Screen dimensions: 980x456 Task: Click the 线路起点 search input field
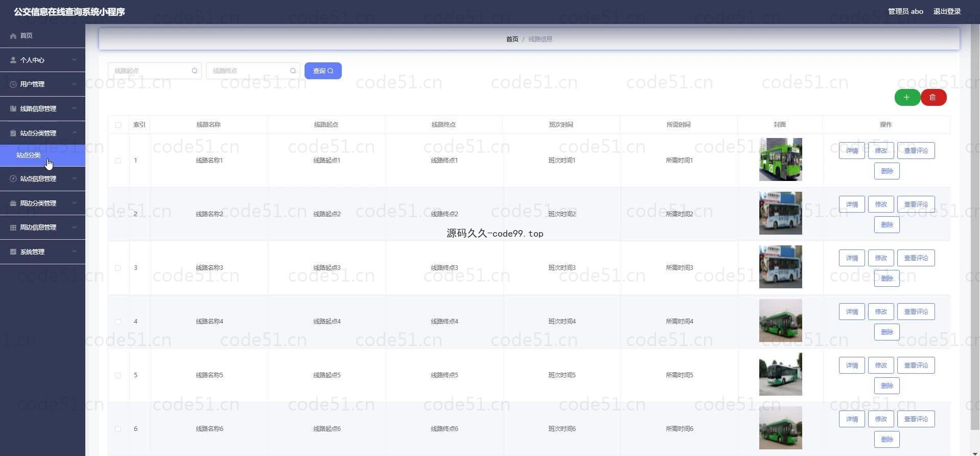pos(154,71)
